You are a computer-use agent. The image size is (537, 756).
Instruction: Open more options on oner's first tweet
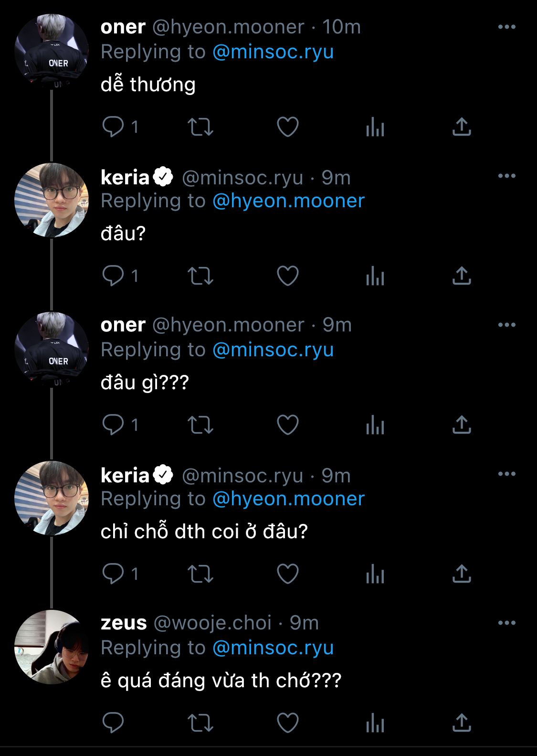click(506, 27)
